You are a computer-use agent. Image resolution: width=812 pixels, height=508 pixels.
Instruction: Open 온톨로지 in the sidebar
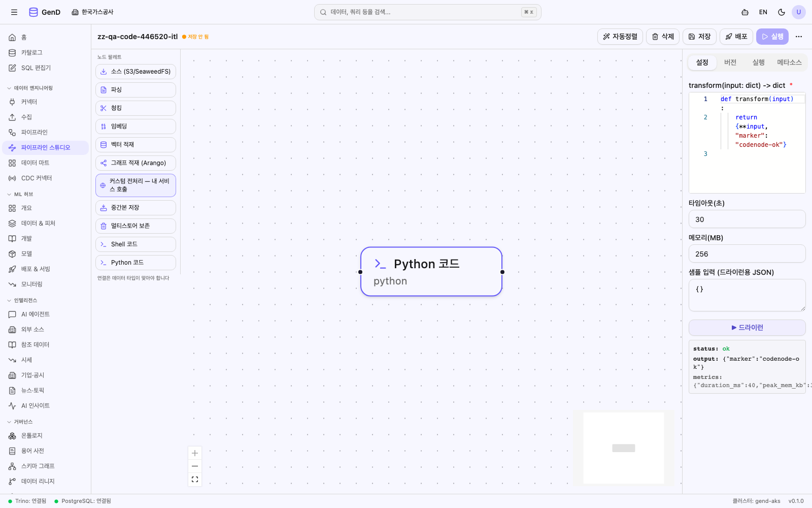pos(46,436)
